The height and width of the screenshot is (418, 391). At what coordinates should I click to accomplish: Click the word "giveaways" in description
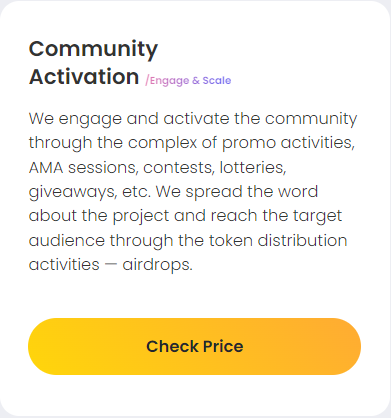[x=73, y=192]
